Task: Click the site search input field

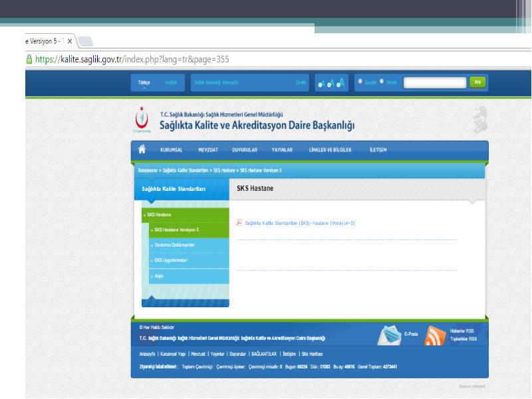Action: [435, 82]
